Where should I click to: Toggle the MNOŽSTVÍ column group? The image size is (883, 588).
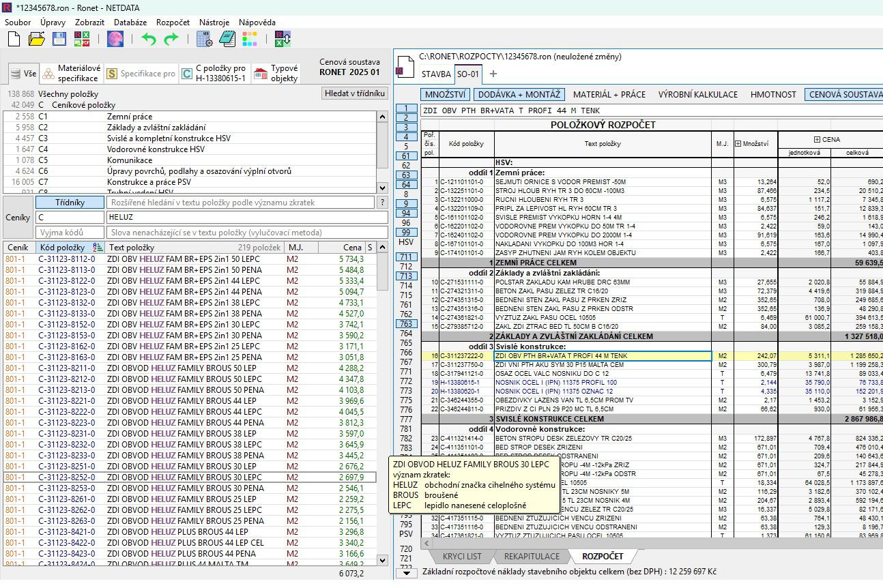click(445, 95)
